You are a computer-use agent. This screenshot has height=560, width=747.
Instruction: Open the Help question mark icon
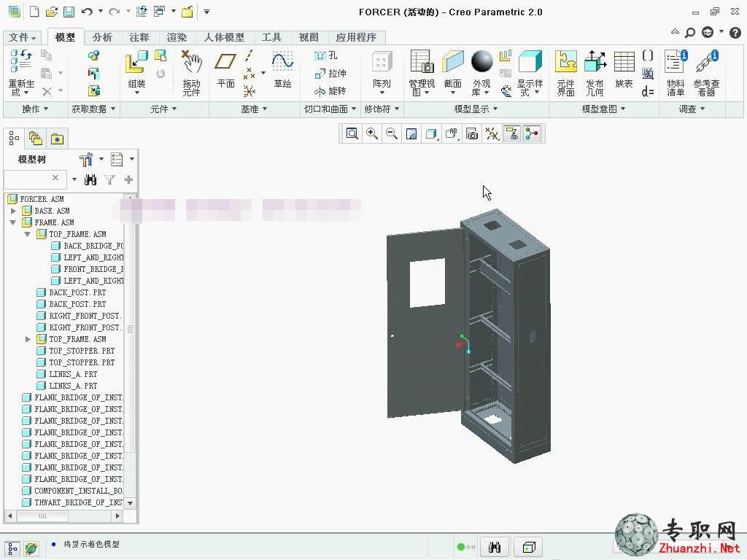pos(735,32)
